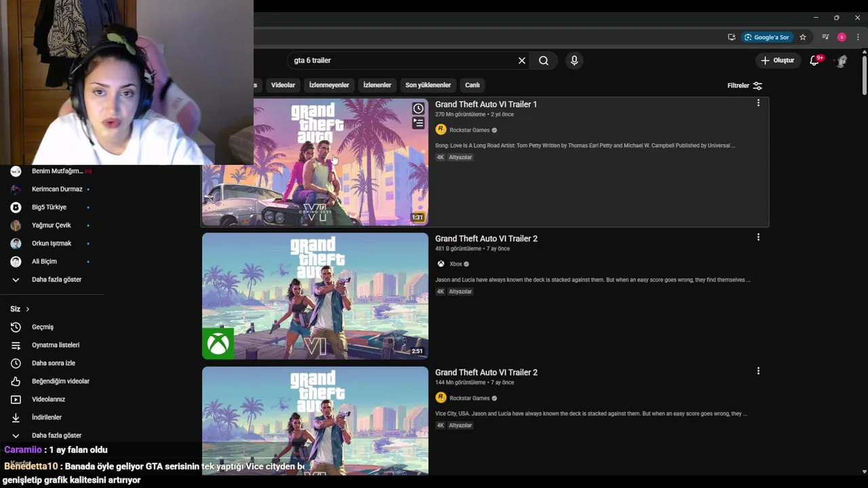This screenshot has height=488, width=868.
Task: Open Yağmur Çevik subscription
Action: pos(51,225)
